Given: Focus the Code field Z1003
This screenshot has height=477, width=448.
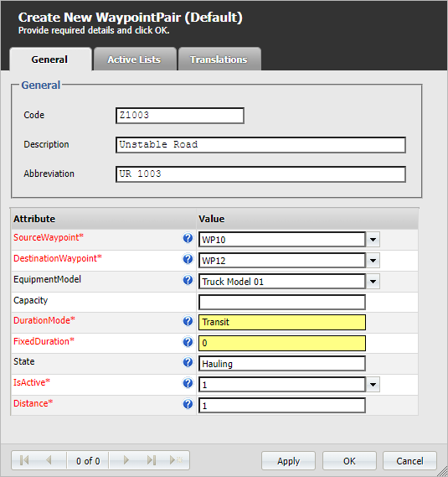Looking at the screenshot, I should 180,116.
